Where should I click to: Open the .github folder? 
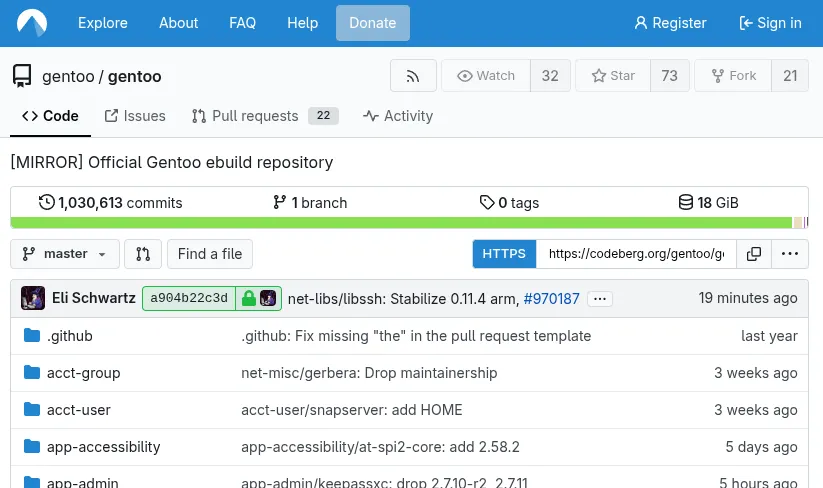tap(69, 336)
